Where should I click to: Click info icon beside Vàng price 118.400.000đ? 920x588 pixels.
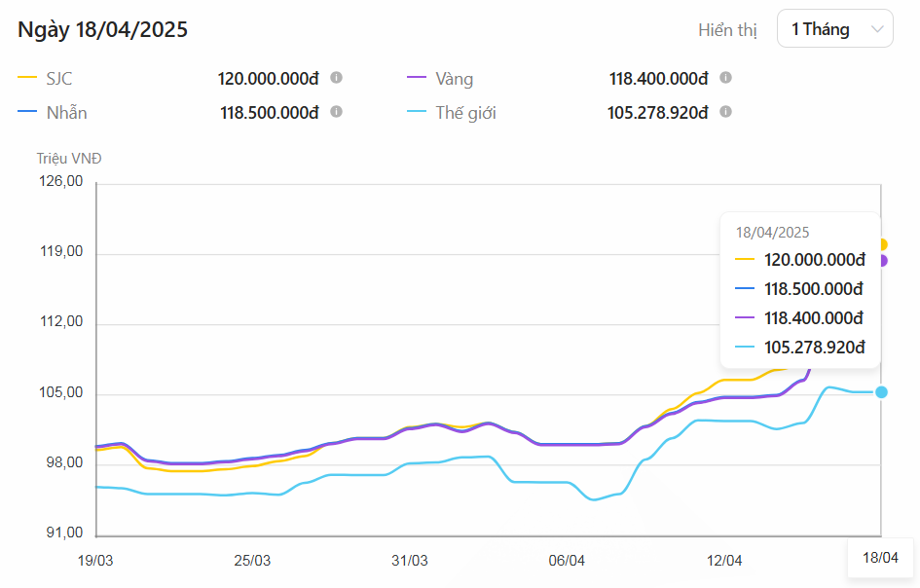pos(725,78)
